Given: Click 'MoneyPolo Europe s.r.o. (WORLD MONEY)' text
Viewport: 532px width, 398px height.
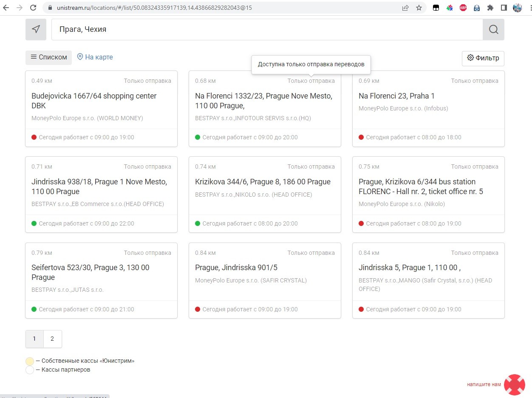Looking at the screenshot, I should tap(87, 118).
